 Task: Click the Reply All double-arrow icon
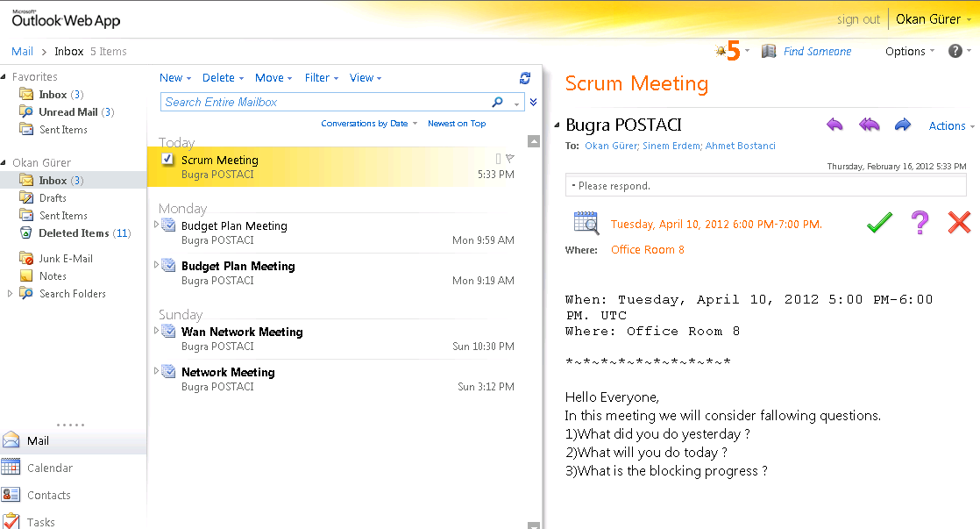869,125
